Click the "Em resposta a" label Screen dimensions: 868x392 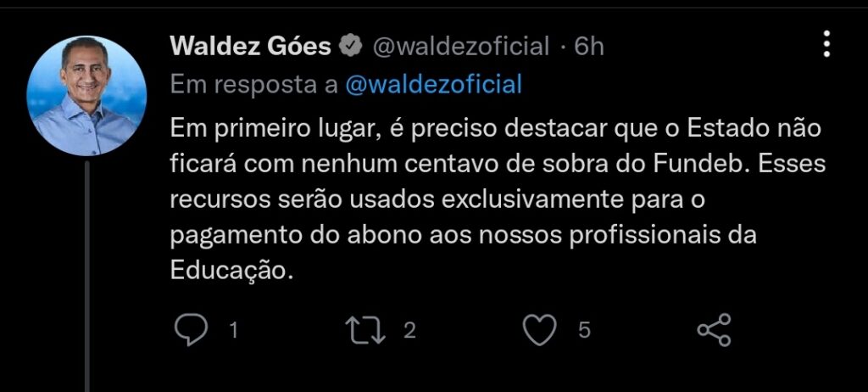tap(254, 85)
